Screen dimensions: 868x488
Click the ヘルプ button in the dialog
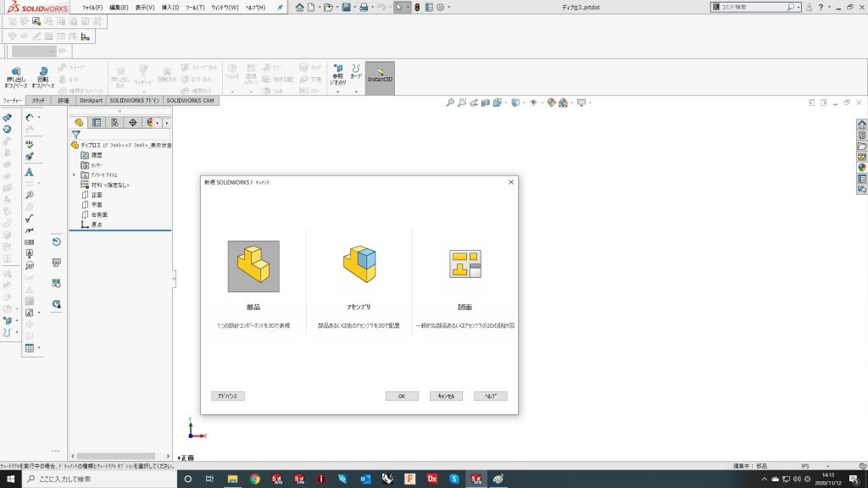pos(491,396)
